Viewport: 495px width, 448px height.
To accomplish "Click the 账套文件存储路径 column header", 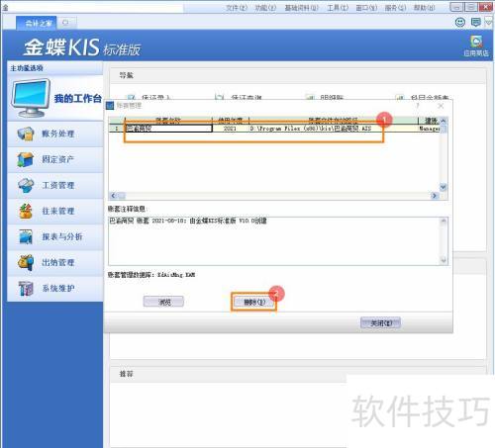I will [x=334, y=120].
